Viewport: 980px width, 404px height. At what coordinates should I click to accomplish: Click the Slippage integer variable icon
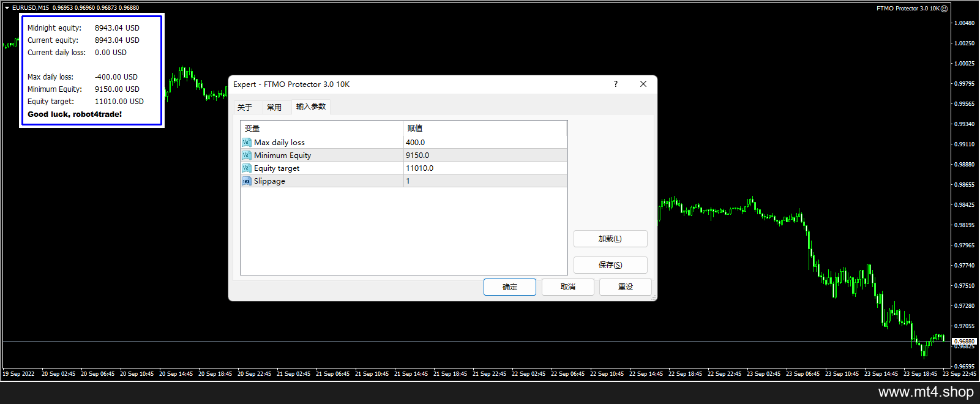pos(246,181)
